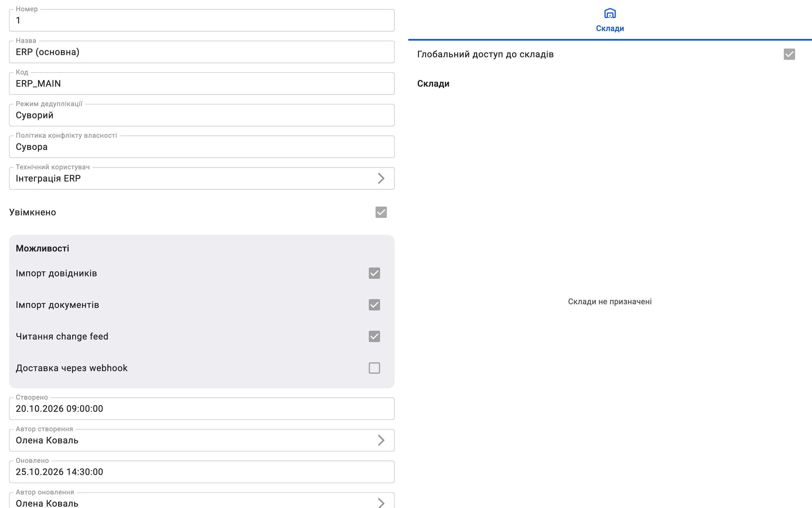
Task: Open the Склади tab
Action: click(610, 20)
